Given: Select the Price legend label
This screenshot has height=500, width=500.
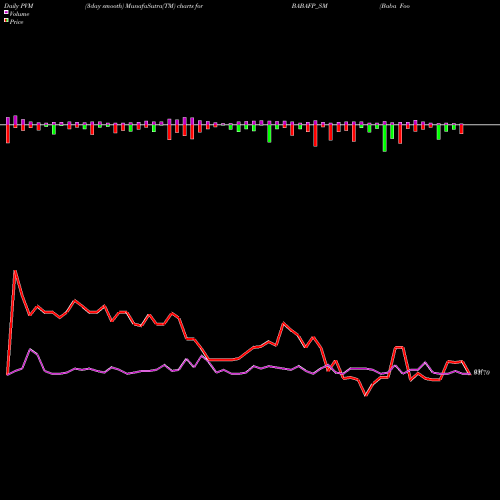Looking at the screenshot, I should coord(16,22).
